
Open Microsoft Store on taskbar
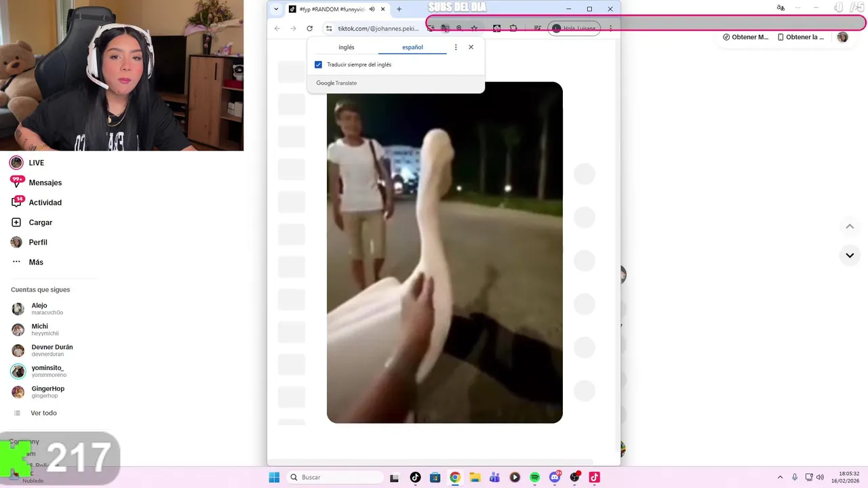pos(435,477)
